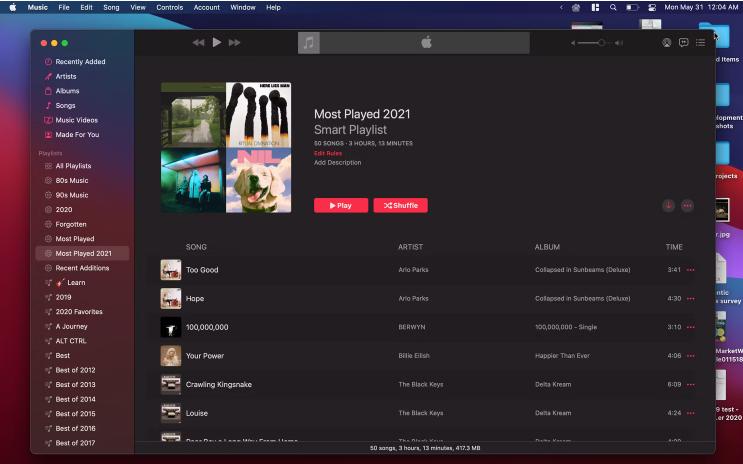Select the 80s Music smart playlist
This screenshot has width=743, height=464.
[72, 181]
